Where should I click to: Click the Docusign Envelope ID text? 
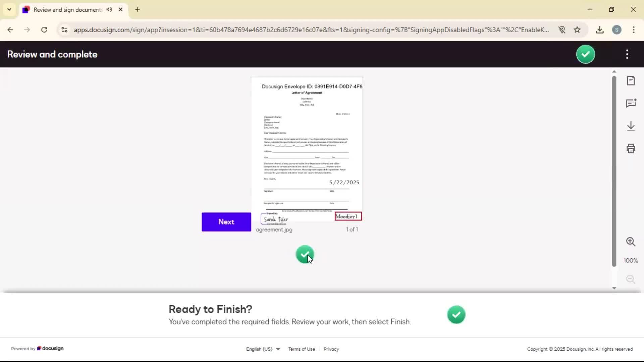pyautogui.click(x=312, y=86)
